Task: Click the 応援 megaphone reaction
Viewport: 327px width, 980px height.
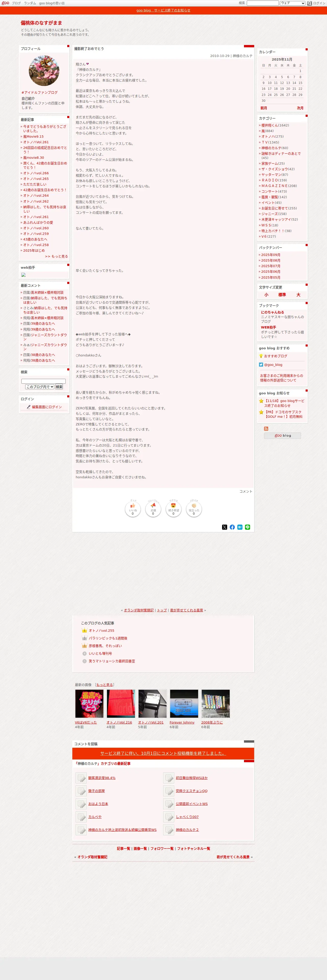Action: [x=153, y=509]
